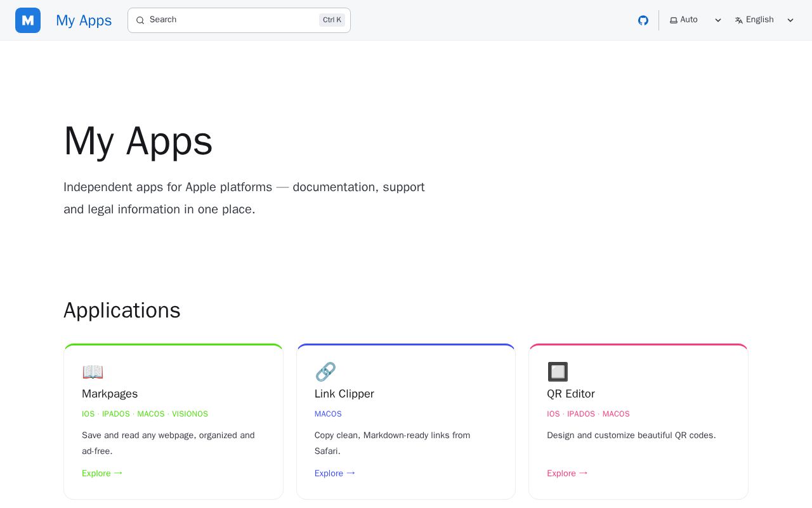Click the Applications section heading
The image size is (812, 508).
click(x=122, y=311)
